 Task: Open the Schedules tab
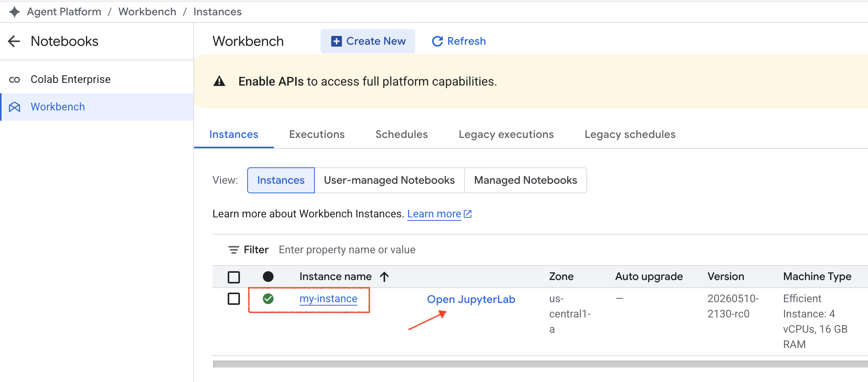(x=402, y=134)
